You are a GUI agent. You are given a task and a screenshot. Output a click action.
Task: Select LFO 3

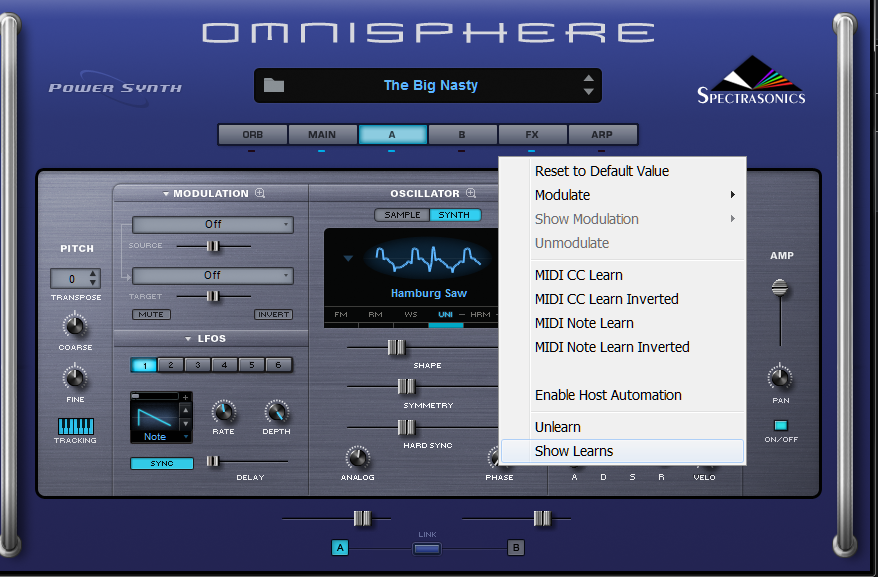click(x=198, y=365)
